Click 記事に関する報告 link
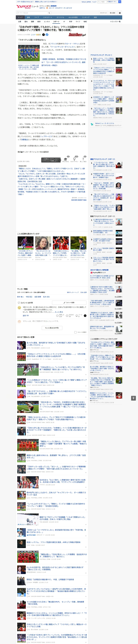The height and width of the screenshot is (644, 138). tap(24, 162)
